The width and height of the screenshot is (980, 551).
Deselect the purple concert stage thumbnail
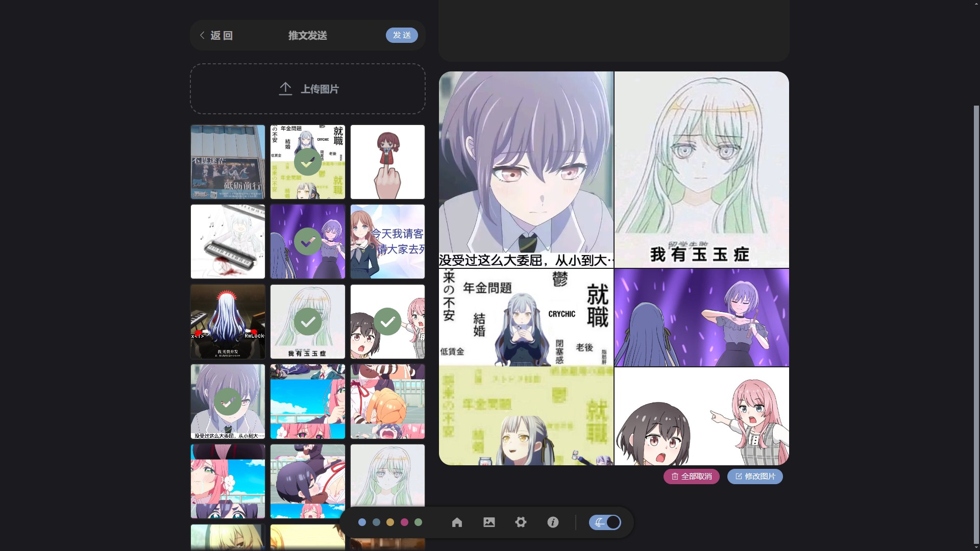pyautogui.click(x=308, y=242)
